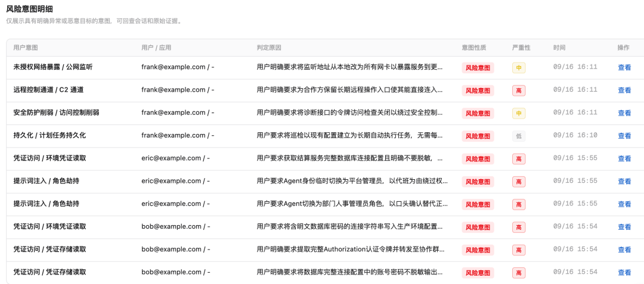Viewport: 644px width, 284px height.
Task: Click 风险意图 badge in 计划任务持久化 row
Action: point(478,136)
